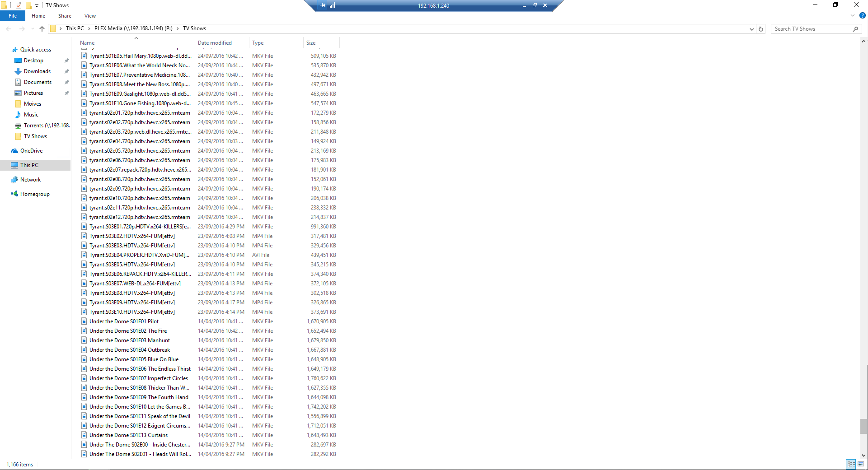Sort files by Date modified column
868x470 pixels.
pyautogui.click(x=222, y=43)
